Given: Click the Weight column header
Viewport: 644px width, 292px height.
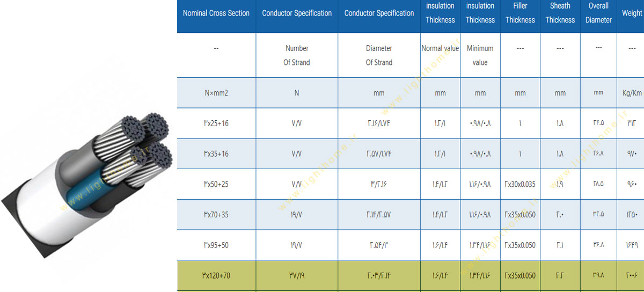Looking at the screenshot, I should 632,13.
